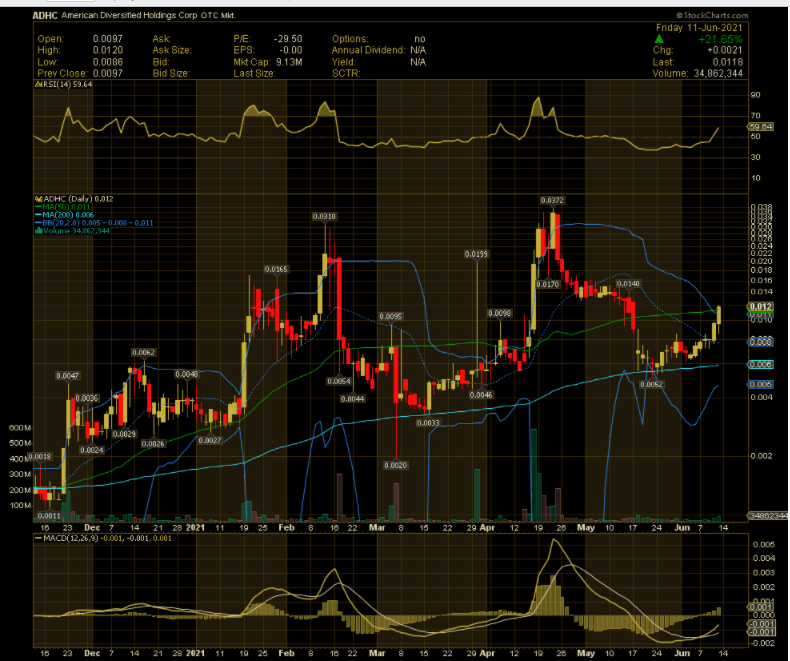The height and width of the screenshot is (661, 790).
Task: Select the MA(200) 0.006 legend entry
Action: (x=64, y=215)
